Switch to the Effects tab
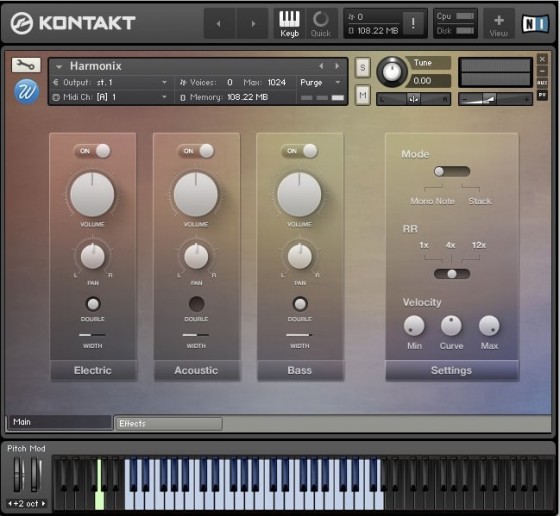This screenshot has height=516, width=560. tap(169, 424)
